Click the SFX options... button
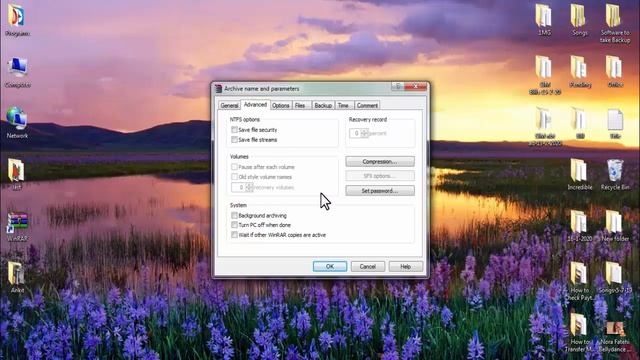 click(380, 176)
